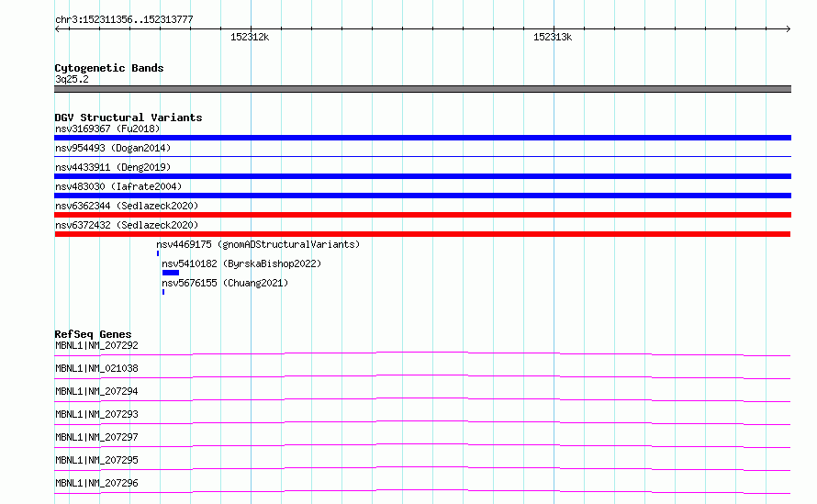Click the MBNL1|NM_207295 transcript label
The height and width of the screenshot is (504, 817).
[96, 460]
